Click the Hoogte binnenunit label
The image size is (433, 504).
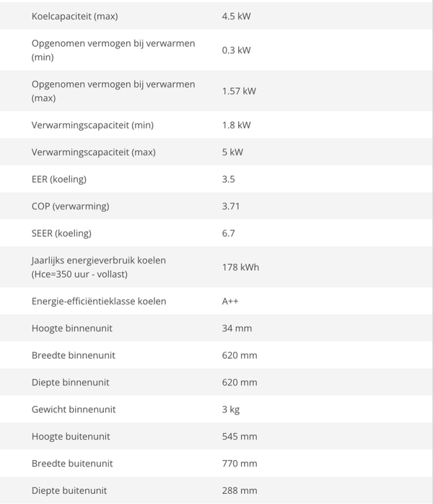(72, 329)
